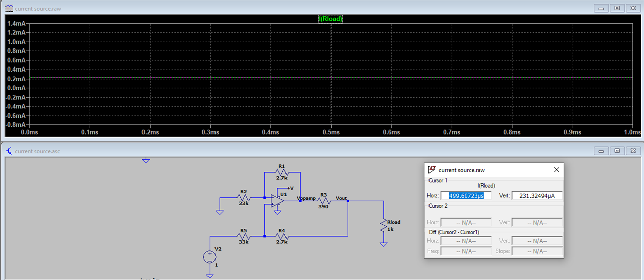Restore the waveform plot window

click(x=617, y=8)
